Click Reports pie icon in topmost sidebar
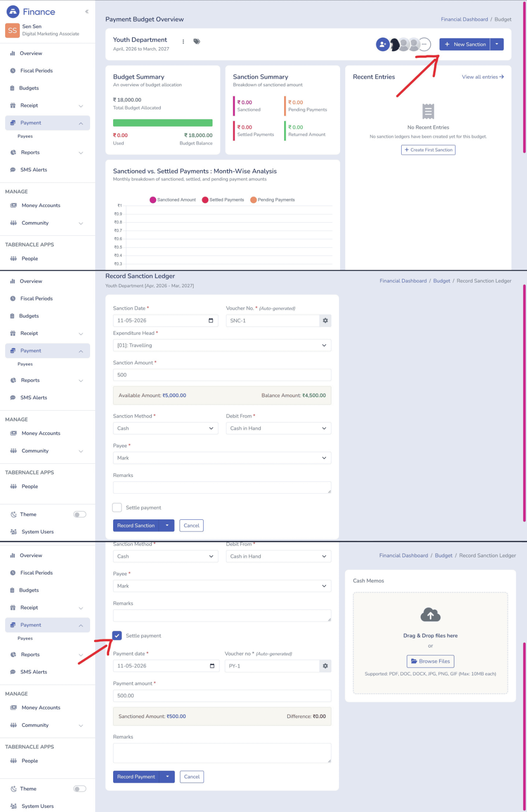This screenshot has width=527, height=812. 13,152
